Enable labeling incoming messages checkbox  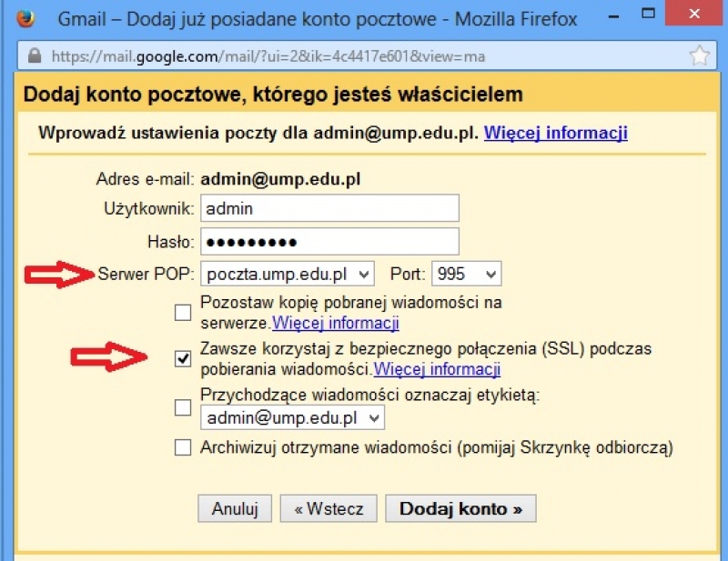click(183, 406)
